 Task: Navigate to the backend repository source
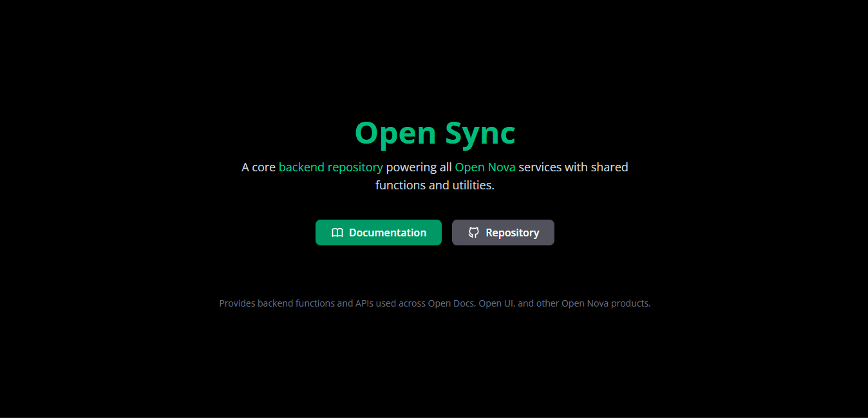(x=330, y=167)
